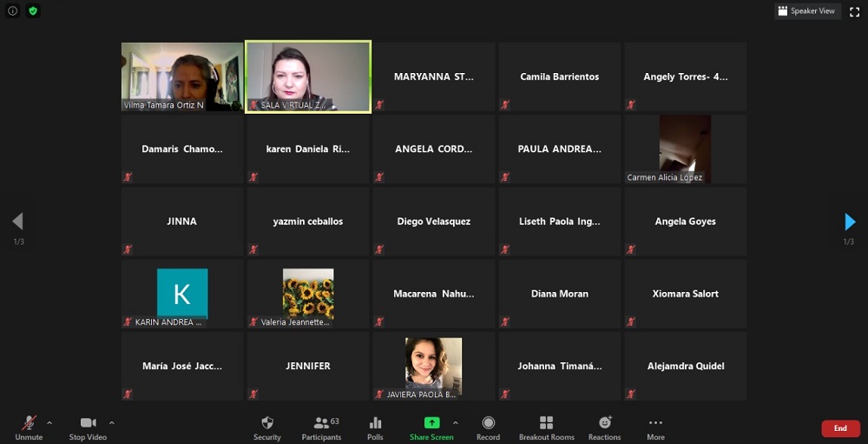Select Vilma Tamara Ortiz video tile
This screenshot has width=868, height=444.
182,76
